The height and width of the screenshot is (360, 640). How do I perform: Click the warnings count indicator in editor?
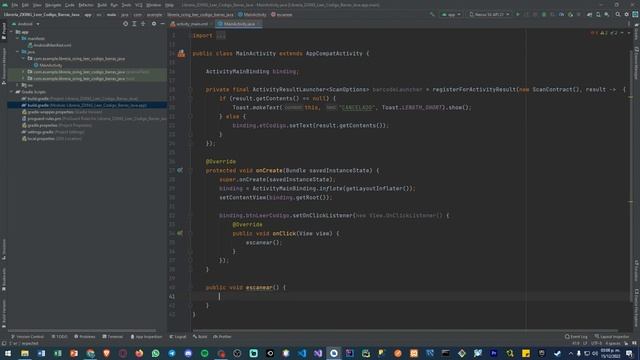604,33
